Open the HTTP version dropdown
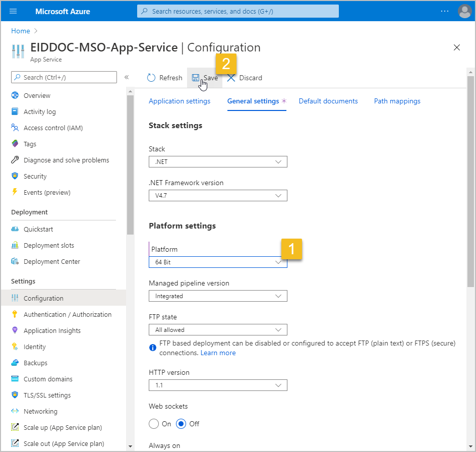Viewport: 476px width, 452px height. coord(218,385)
